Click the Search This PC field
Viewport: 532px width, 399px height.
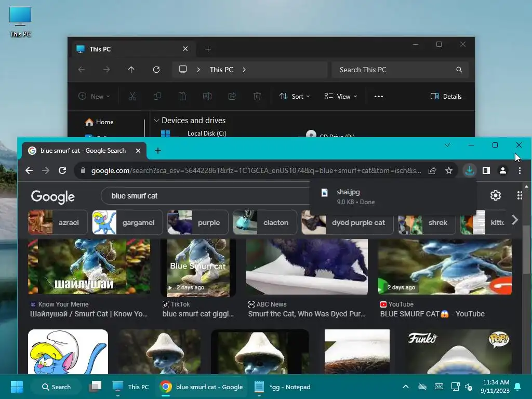400,70
